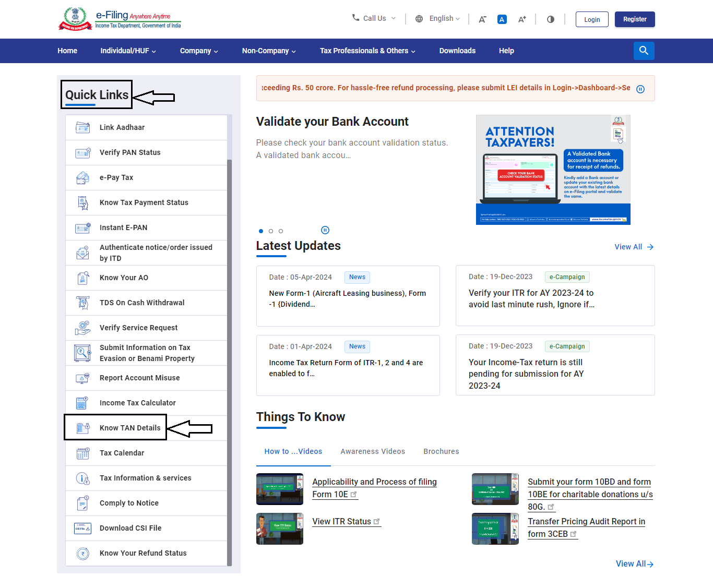The width and height of the screenshot is (713, 588).
Task: Click the Tax Evasion or Benami Property icon
Action: click(82, 353)
